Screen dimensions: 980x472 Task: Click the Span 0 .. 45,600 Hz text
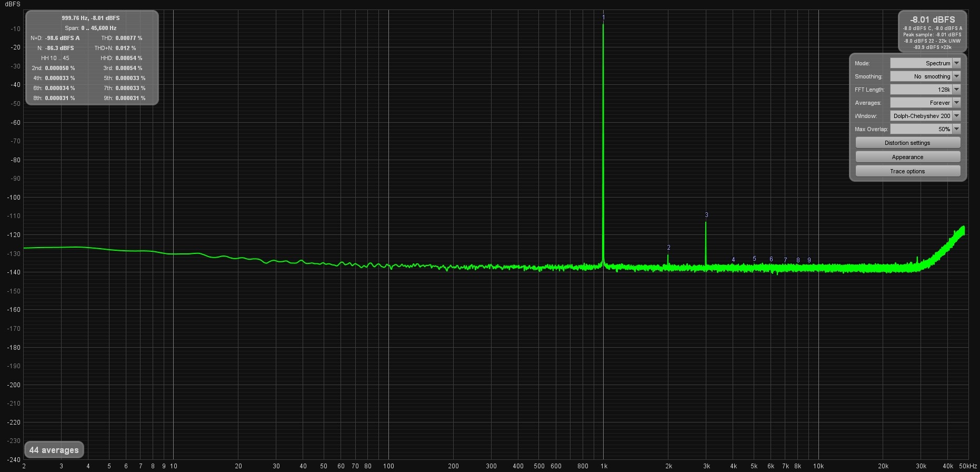click(91, 28)
